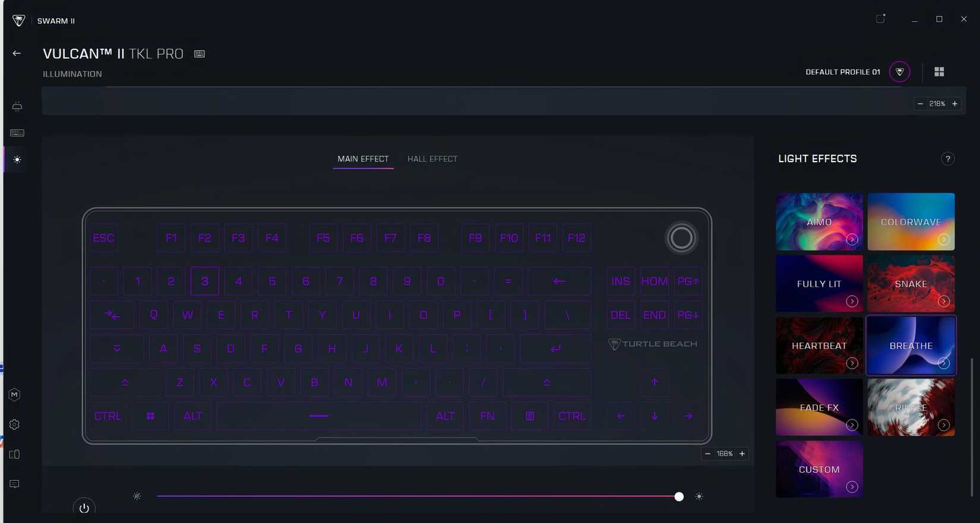980x523 pixels.
Task: Expand Heartbeat effect settings arrow
Action: point(852,363)
